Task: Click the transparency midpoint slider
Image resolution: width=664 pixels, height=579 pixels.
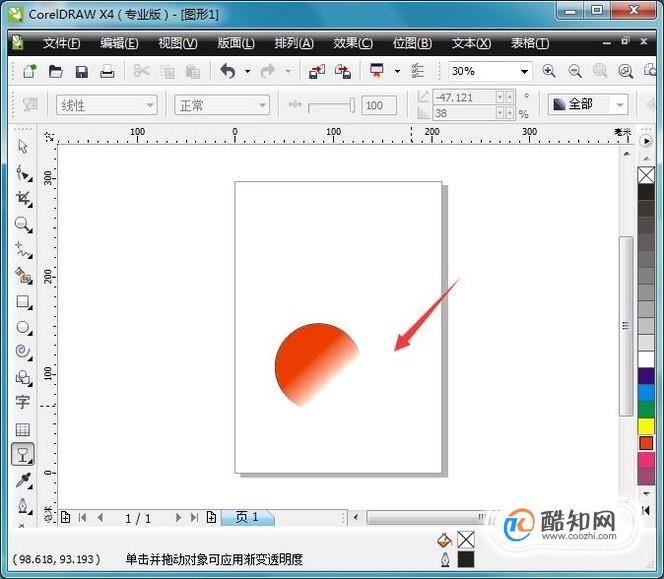Action: [331, 105]
